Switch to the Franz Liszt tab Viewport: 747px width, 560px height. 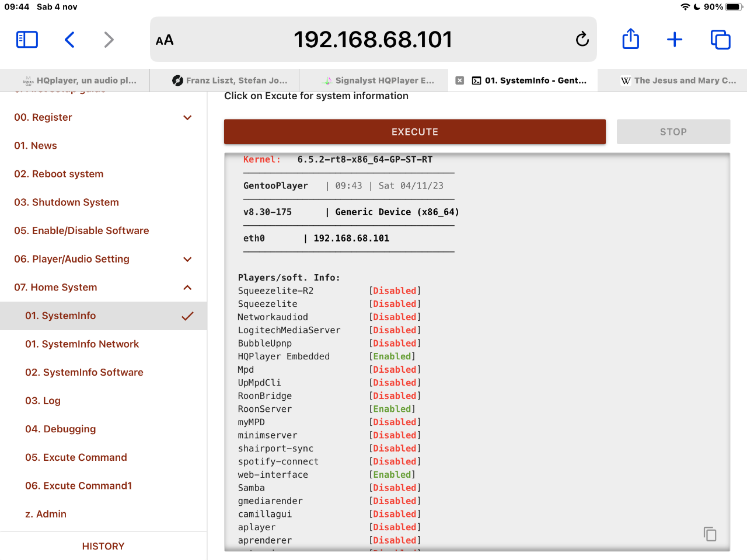pyautogui.click(x=230, y=80)
